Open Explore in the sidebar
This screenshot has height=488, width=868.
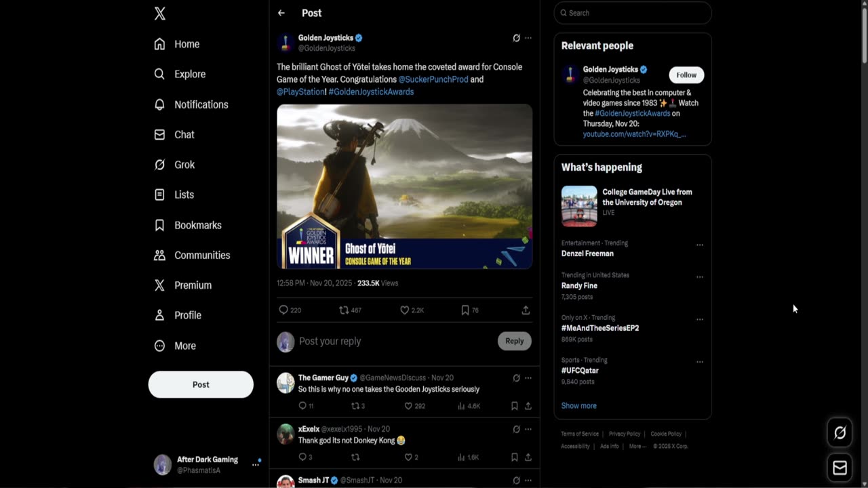pyautogui.click(x=180, y=74)
